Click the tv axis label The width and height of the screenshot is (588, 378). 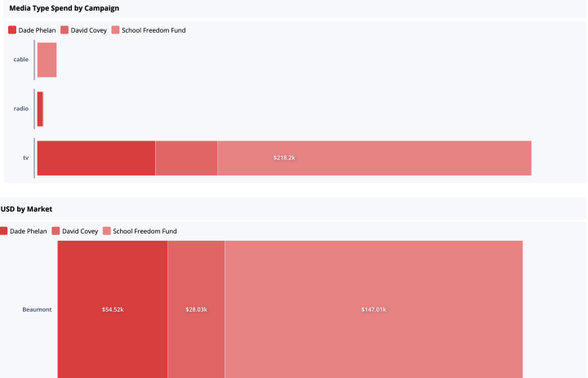[26, 158]
